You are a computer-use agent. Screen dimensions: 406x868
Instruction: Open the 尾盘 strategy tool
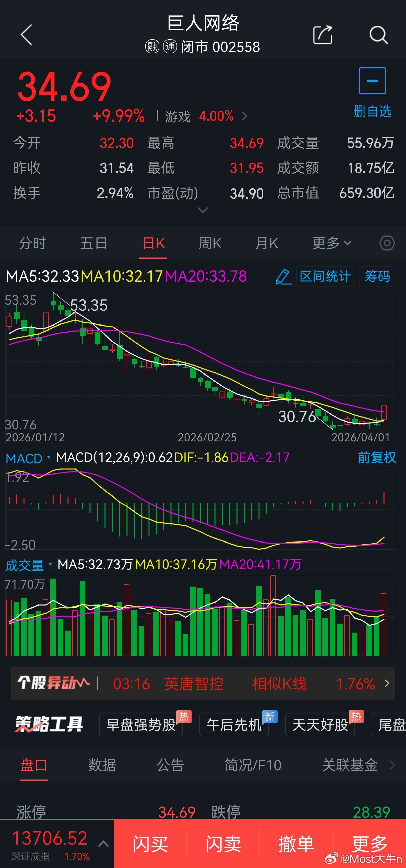click(389, 725)
